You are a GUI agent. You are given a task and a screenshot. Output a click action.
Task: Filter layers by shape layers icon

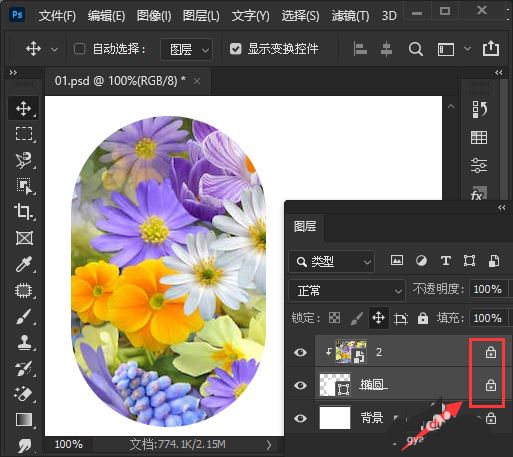[469, 261]
